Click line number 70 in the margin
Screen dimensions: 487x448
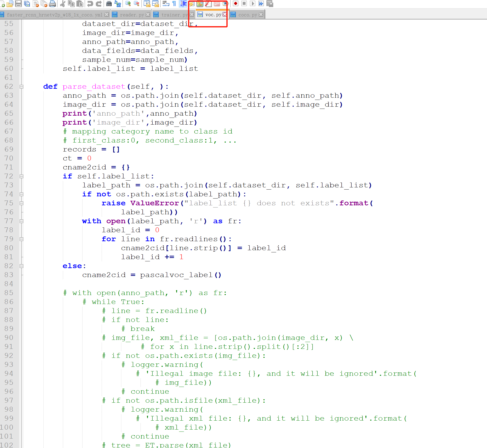click(x=9, y=158)
